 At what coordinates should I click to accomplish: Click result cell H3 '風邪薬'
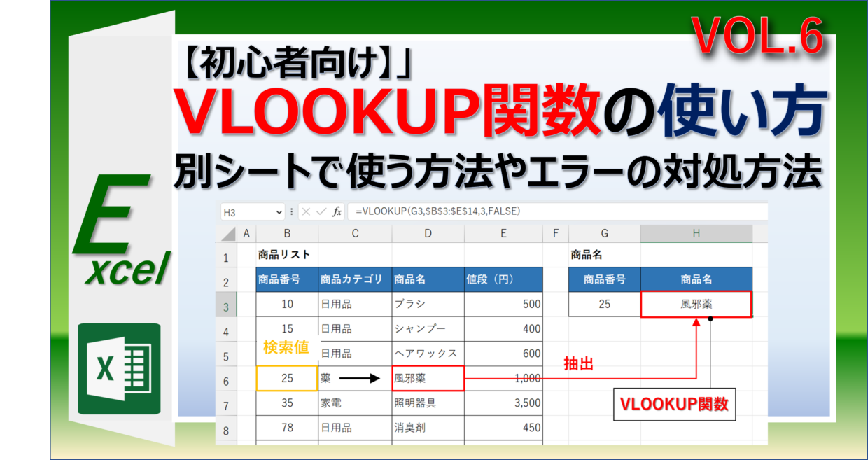coord(696,304)
